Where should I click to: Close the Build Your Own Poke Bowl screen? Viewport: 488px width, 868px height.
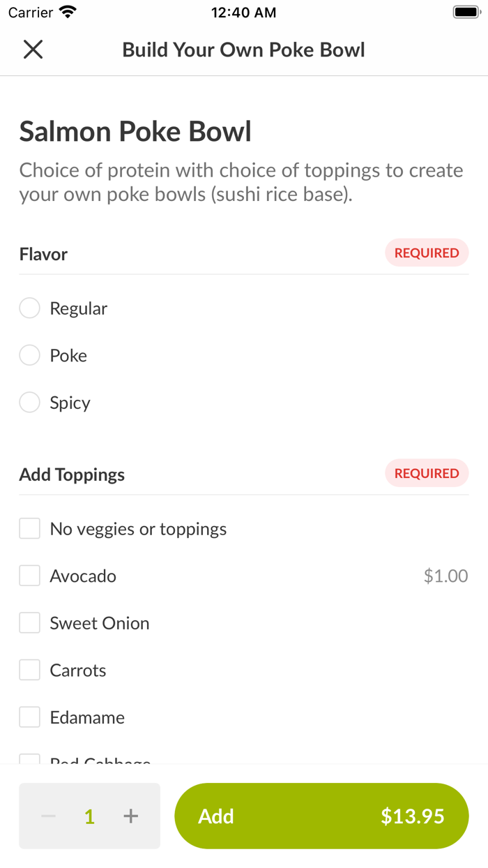click(x=33, y=50)
